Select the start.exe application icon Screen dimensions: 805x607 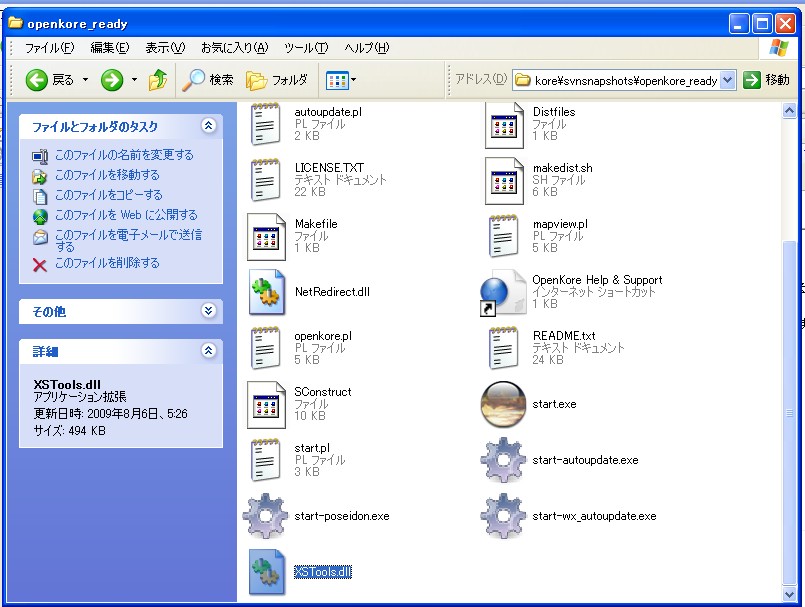click(x=503, y=404)
